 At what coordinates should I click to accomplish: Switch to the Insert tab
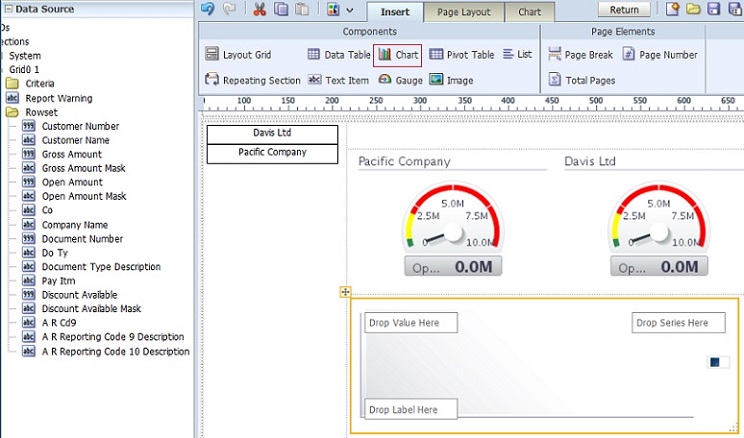[395, 12]
